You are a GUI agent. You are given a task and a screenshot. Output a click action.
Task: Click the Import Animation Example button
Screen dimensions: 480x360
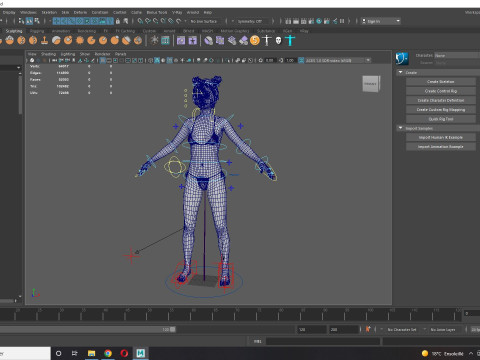(x=441, y=147)
